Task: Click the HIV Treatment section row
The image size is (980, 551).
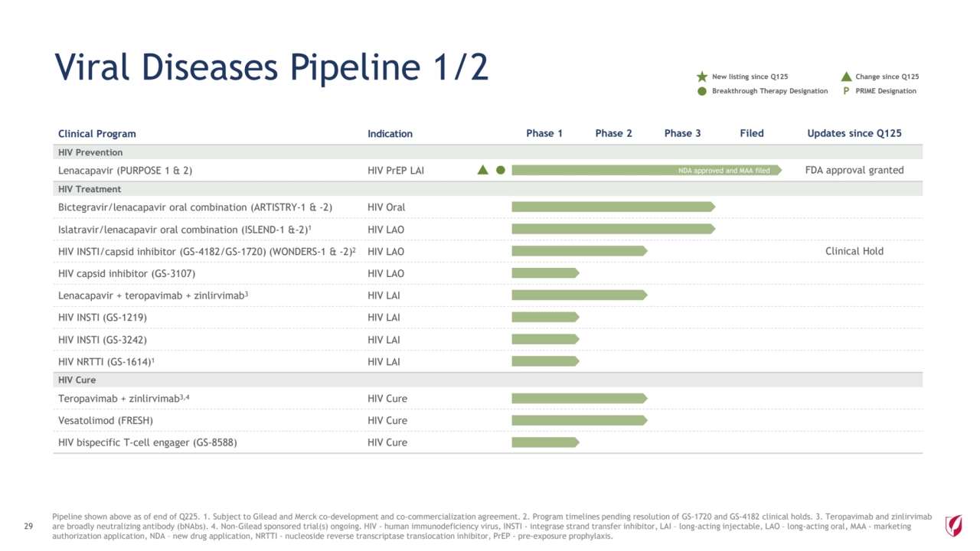Action: 488,189
